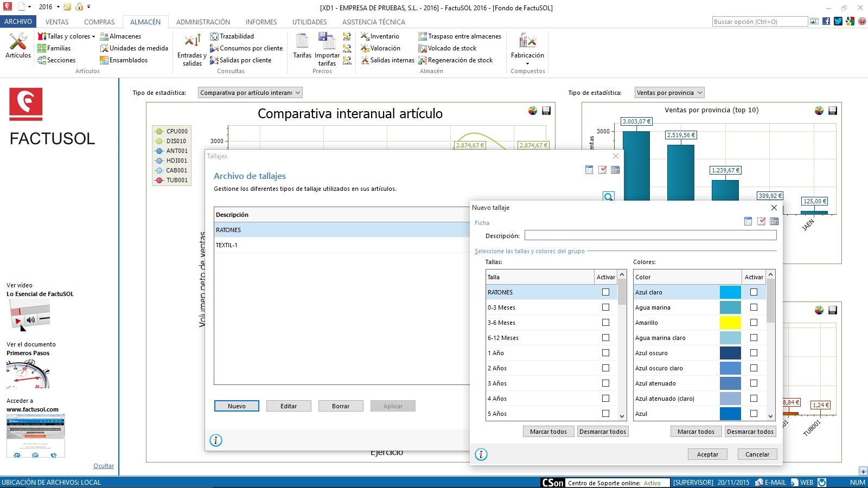Select TEXTIL-1 row in Tallajes list
Image resolution: width=868 pixels, height=488 pixels.
(342, 245)
